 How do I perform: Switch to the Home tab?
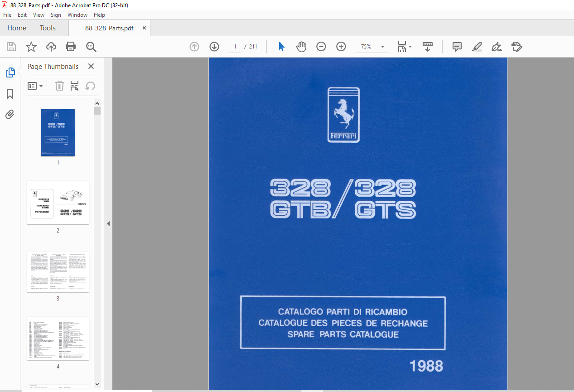(x=17, y=28)
